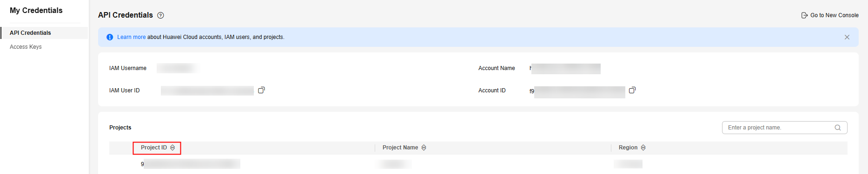This screenshot has width=868, height=174.
Task: Copy the IAM User ID
Action: coord(261,90)
